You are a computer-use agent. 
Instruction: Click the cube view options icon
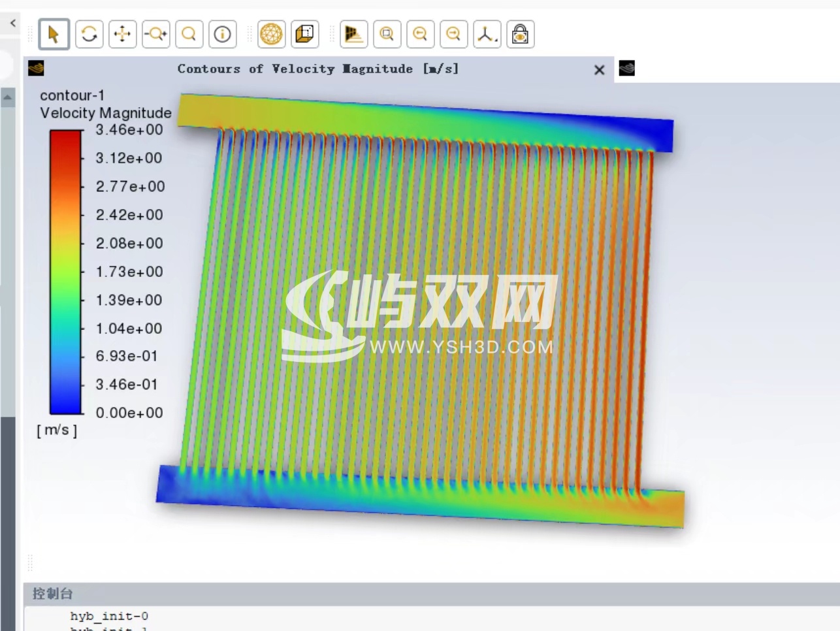coord(304,34)
